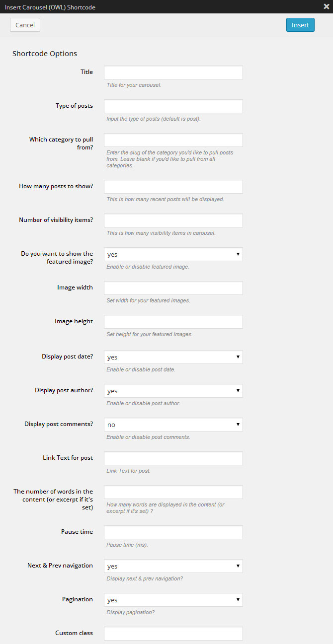
Task: Click the Type of posts field
Action: coord(173,106)
